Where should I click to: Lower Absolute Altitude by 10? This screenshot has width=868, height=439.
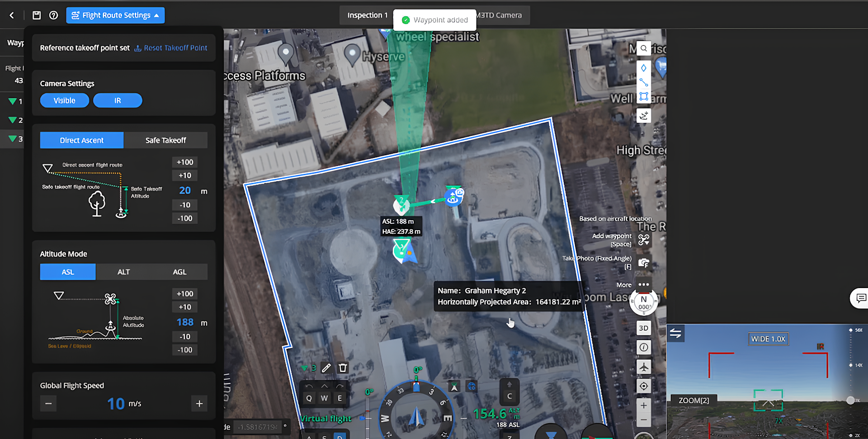[x=185, y=336]
